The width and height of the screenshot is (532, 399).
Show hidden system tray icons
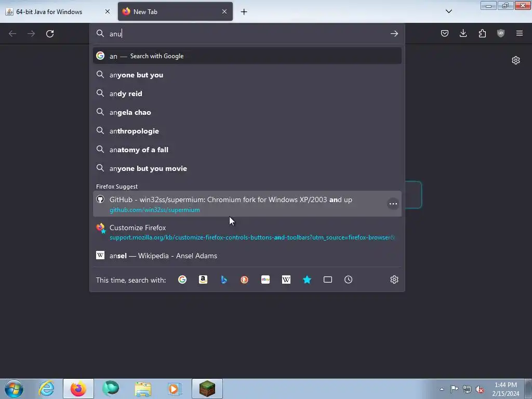tap(442, 389)
